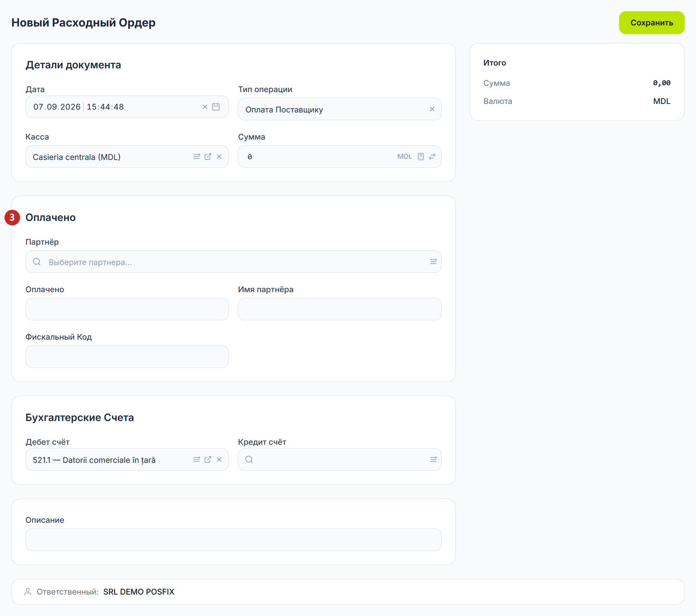Open the Тип операции dropdown
Screen dimensions: 696x616
coord(340,109)
